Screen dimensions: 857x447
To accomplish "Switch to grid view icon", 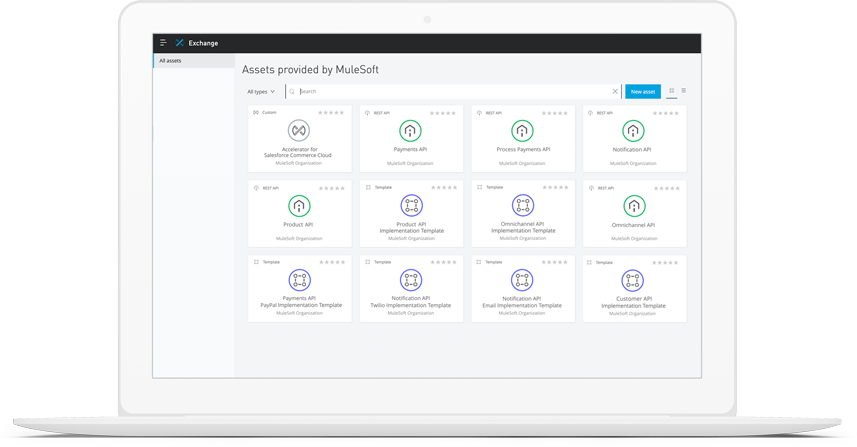I will tap(672, 91).
